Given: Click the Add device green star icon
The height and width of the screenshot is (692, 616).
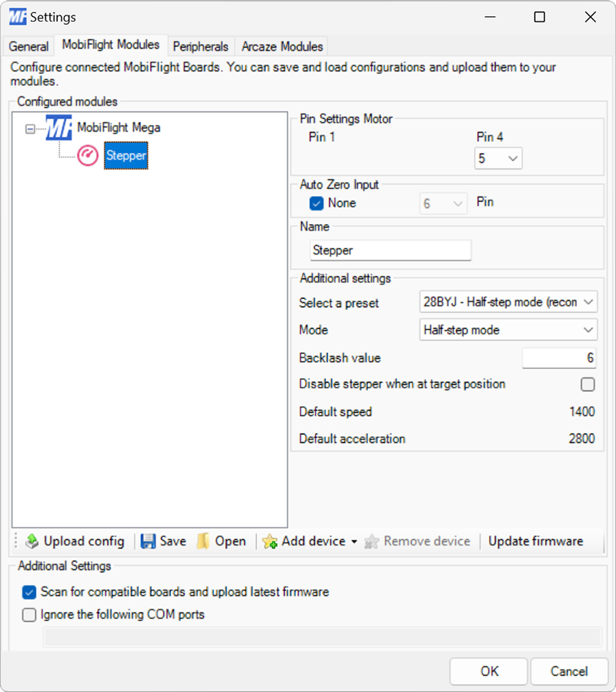Looking at the screenshot, I should 271,541.
